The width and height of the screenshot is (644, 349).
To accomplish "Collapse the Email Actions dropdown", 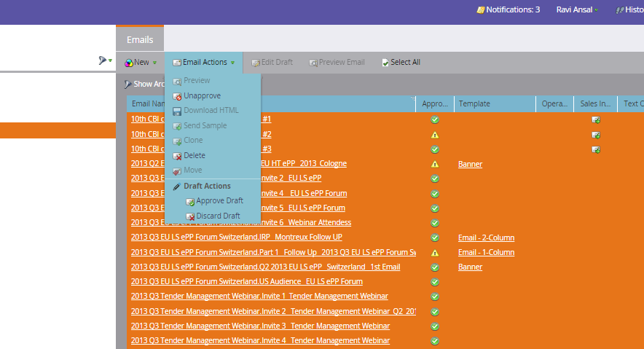I will coord(204,63).
